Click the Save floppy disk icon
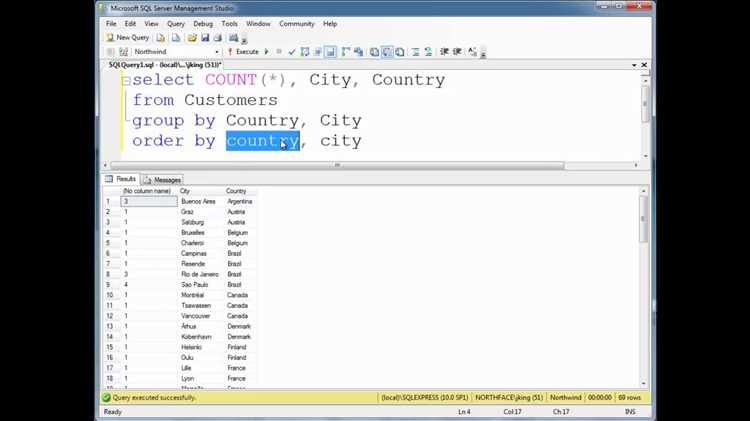Image resolution: width=750 pixels, height=421 pixels. coord(205,38)
